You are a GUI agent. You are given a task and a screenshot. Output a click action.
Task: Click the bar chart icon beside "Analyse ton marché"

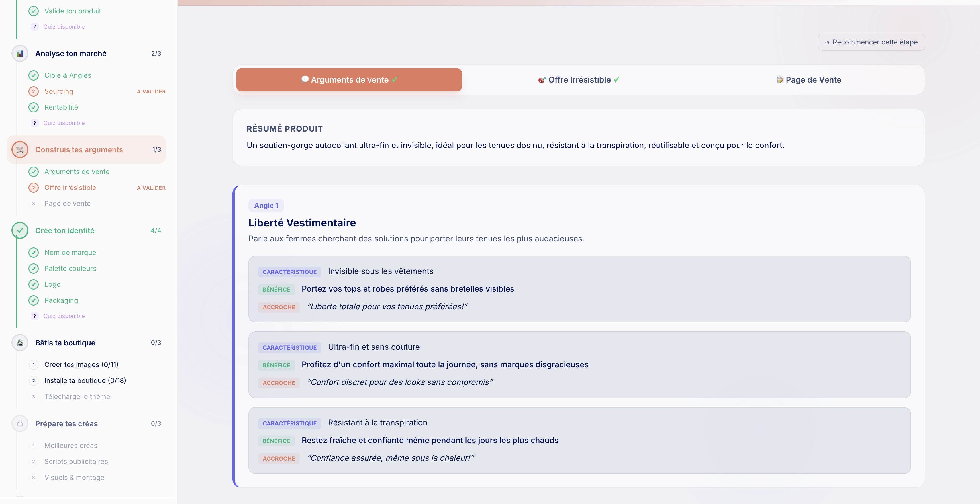[x=20, y=53]
